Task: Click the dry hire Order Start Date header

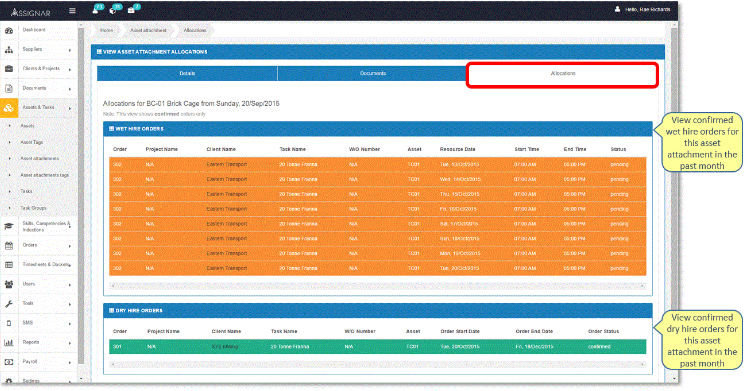Action: 460,331
